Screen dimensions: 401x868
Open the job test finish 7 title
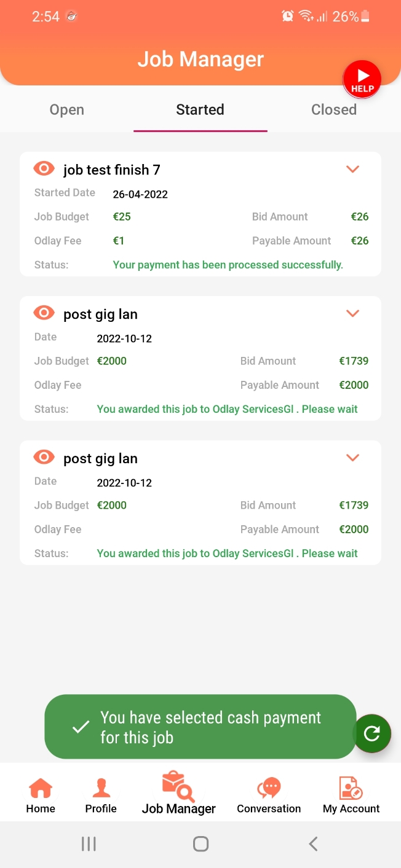click(x=111, y=170)
